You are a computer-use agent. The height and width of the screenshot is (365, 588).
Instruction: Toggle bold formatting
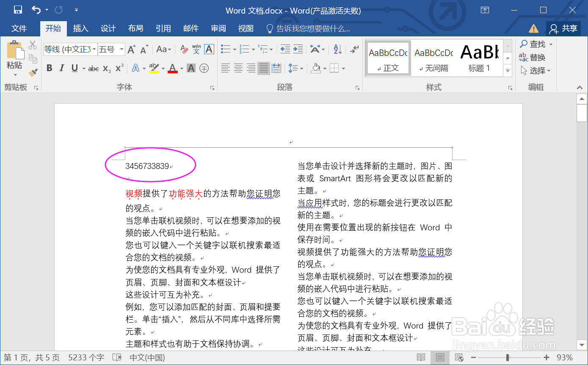point(49,68)
